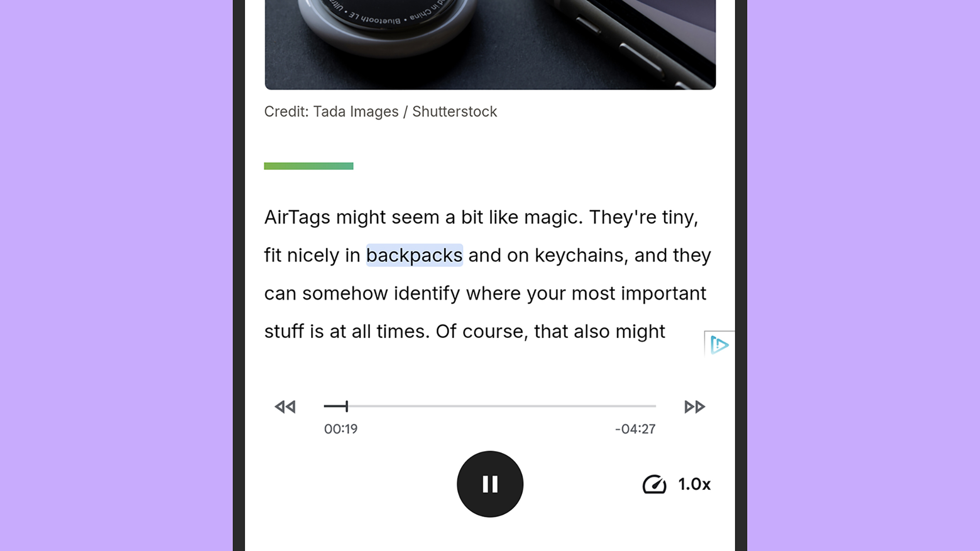Seek to middle of audio timeline
Viewport: 980px width, 551px height.
point(490,406)
